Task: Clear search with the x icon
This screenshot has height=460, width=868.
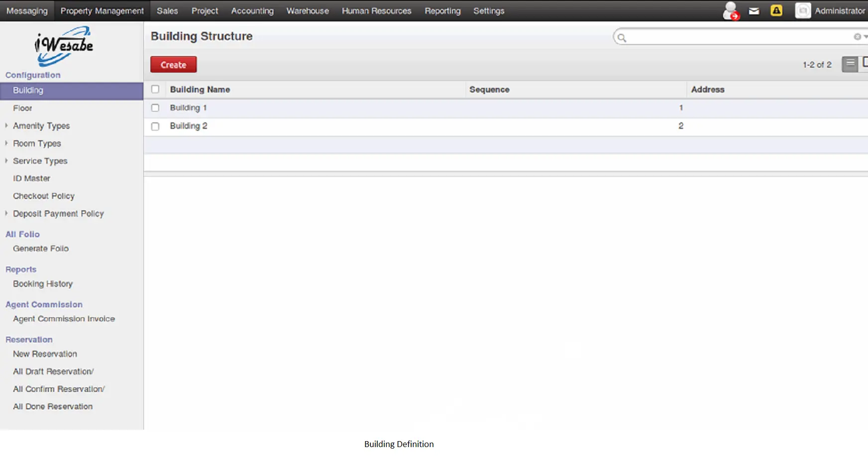Action: pos(857,37)
